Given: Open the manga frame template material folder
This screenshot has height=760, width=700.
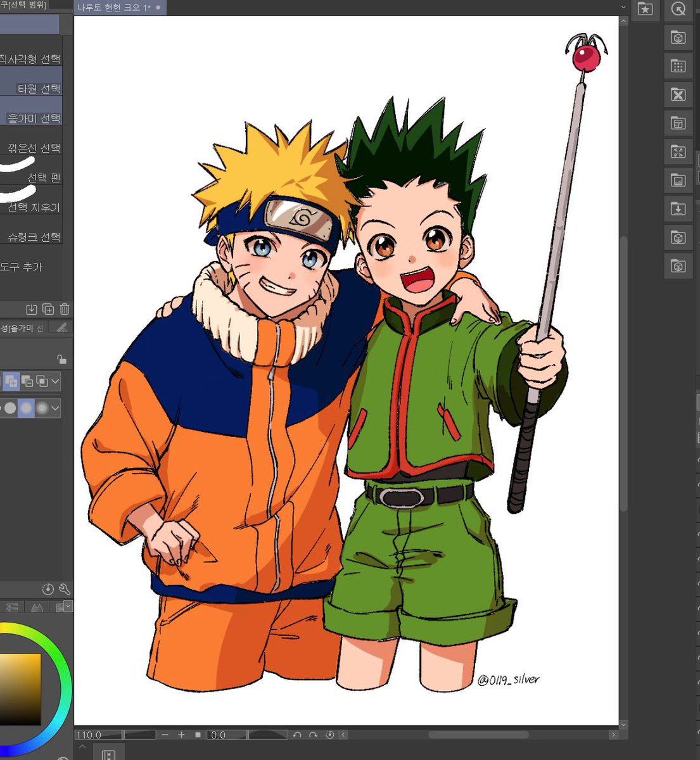Looking at the screenshot, I should (678, 123).
